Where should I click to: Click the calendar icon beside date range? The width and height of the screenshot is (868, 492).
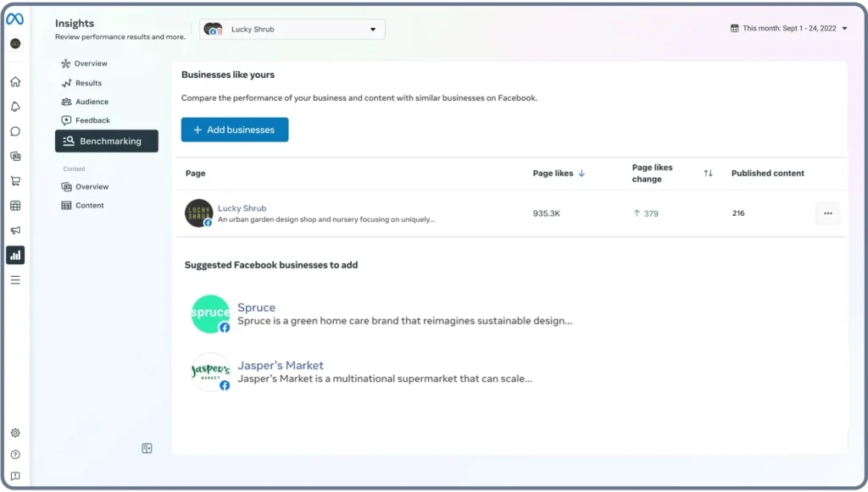[x=735, y=28]
